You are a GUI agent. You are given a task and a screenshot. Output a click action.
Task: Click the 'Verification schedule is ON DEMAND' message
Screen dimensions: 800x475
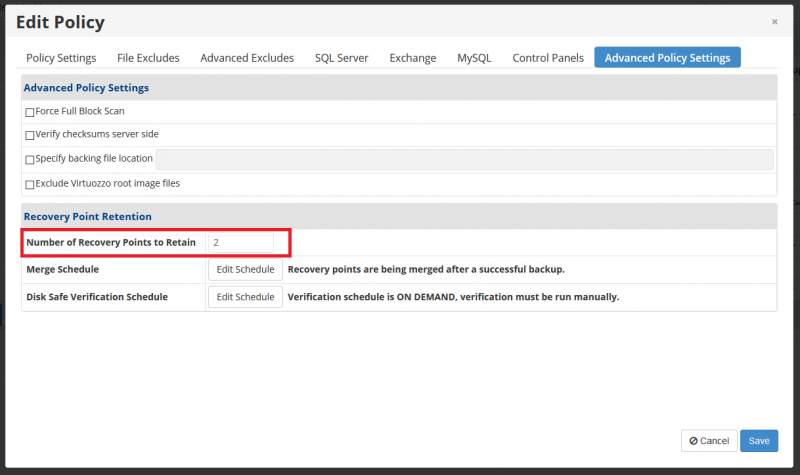(x=453, y=297)
